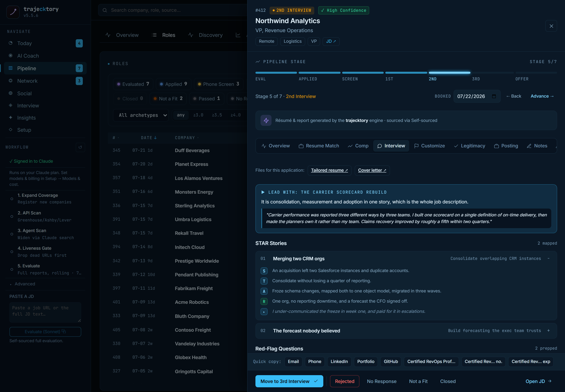This screenshot has width=565, height=392.
Task: Open the All archetypes dropdown
Action: coord(141,115)
